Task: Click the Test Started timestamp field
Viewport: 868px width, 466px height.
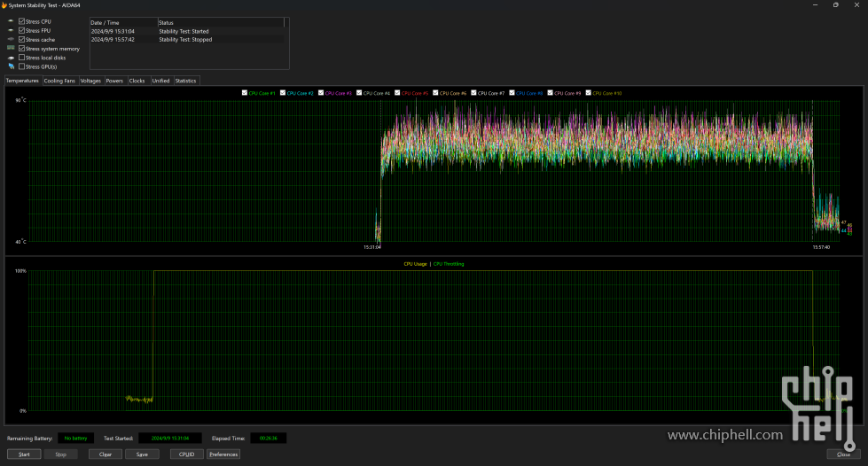Action: pyautogui.click(x=170, y=439)
